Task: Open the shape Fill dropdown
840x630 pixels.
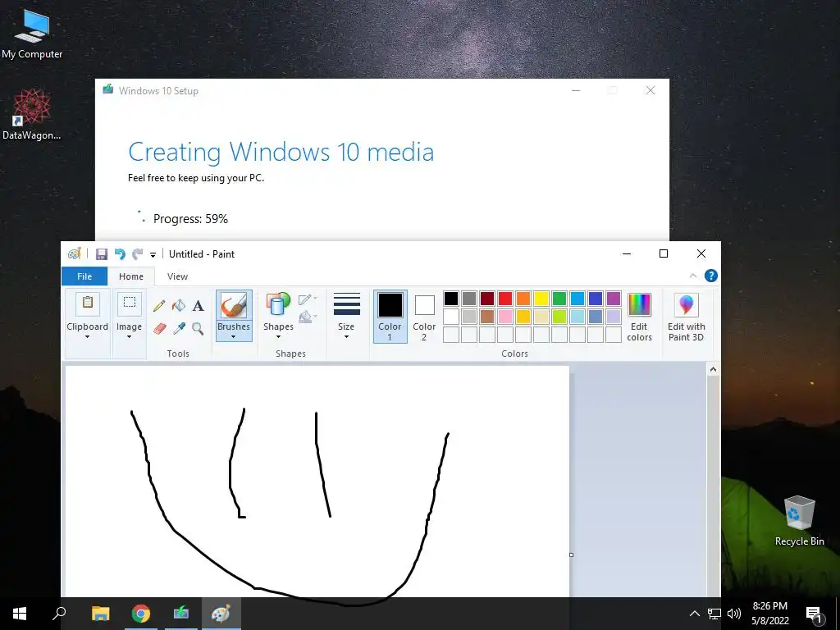Action: (308, 317)
